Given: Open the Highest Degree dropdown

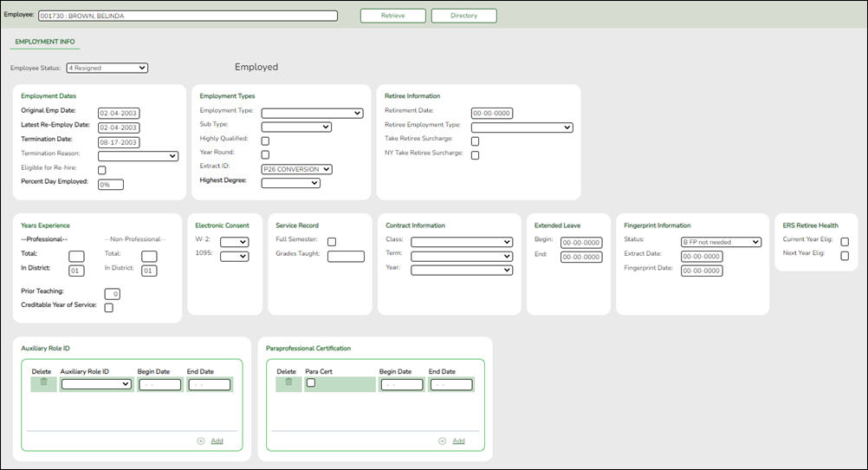Looking at the screenshot, I should [290, 183].
